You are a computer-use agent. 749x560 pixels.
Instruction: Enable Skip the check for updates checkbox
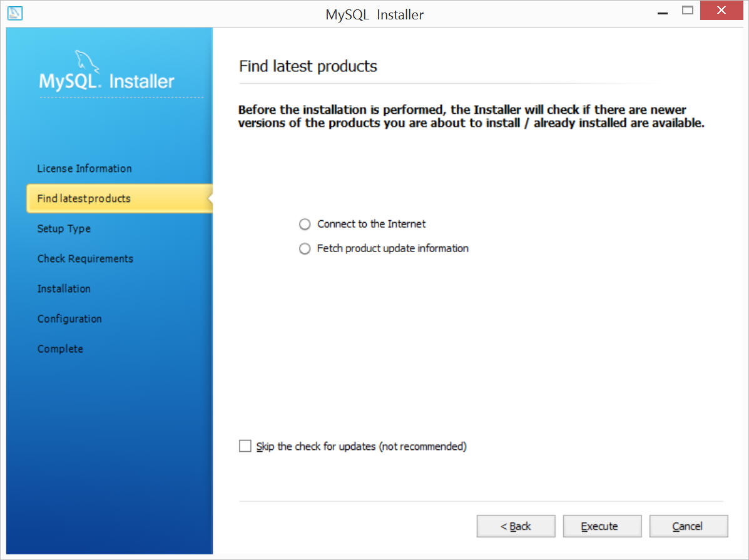(x=245, y=445)
